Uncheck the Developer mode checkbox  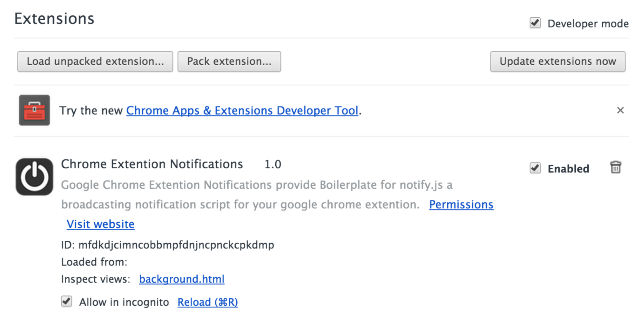tap(535, 23)
